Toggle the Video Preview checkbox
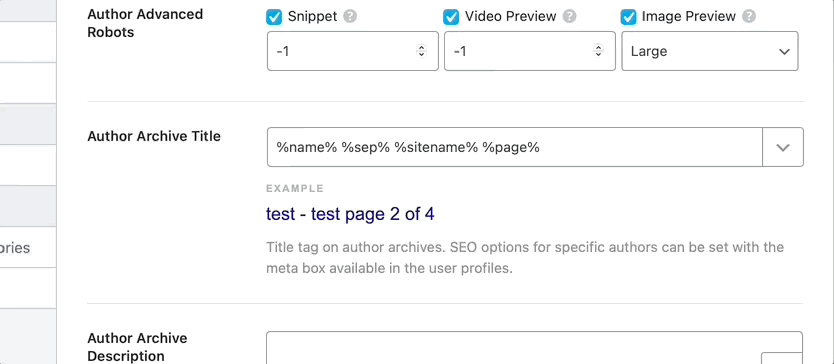This screenshot has width=834, height=364. pos(451,17)
